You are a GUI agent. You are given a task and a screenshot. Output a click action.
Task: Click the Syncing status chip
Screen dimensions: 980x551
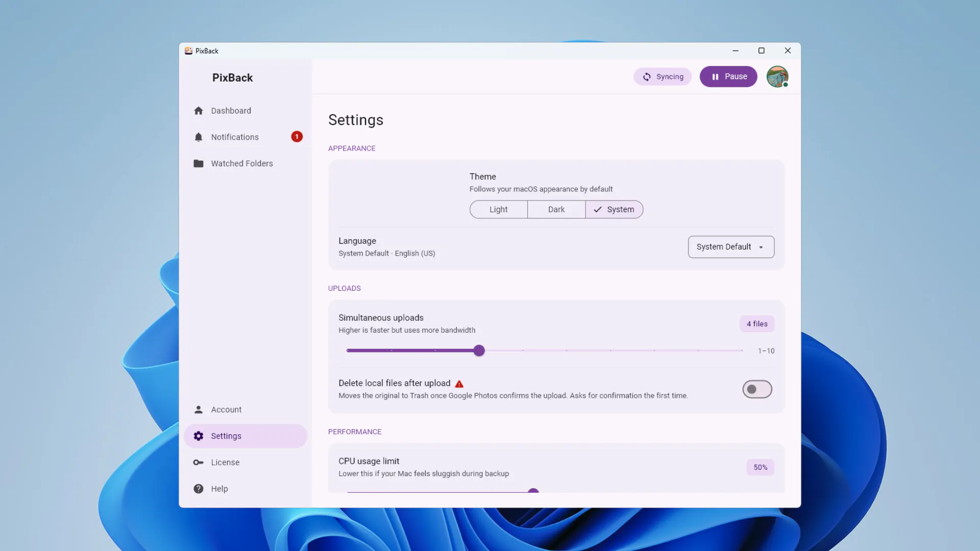(x=663, y=77)
